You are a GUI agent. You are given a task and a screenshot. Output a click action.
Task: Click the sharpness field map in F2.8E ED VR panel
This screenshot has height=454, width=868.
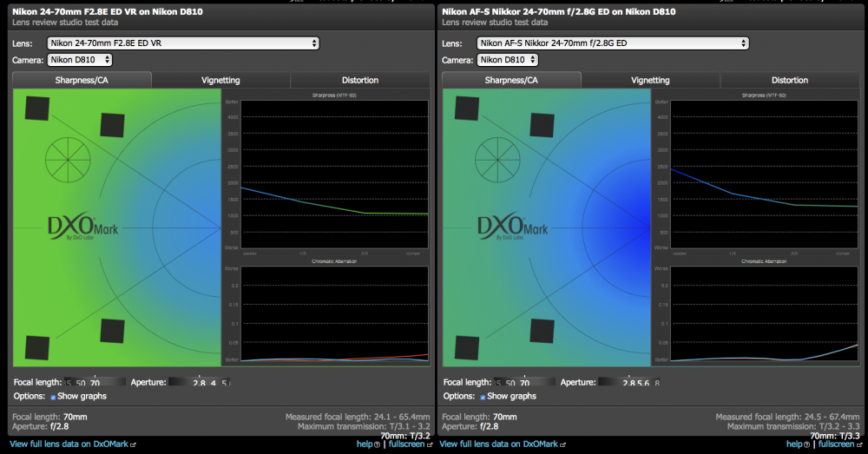coord(117,227)
